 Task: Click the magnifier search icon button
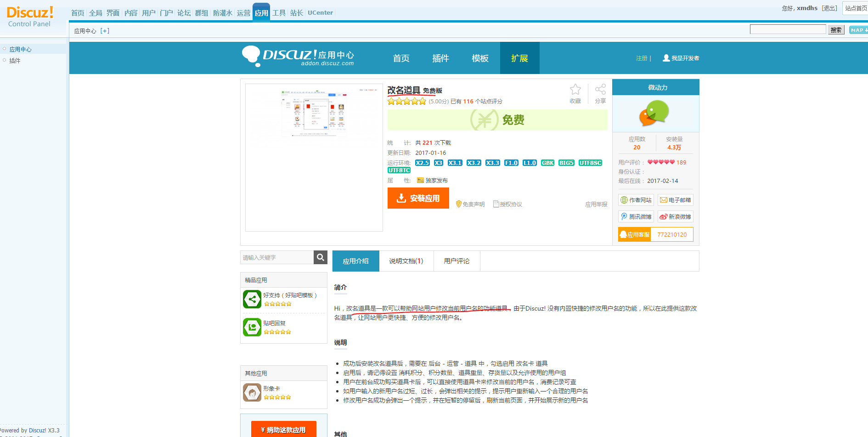(x=321, y=257)
